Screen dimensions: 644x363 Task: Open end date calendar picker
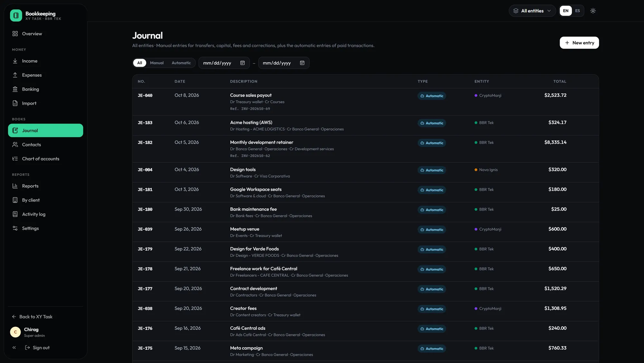tap(302, 63)
